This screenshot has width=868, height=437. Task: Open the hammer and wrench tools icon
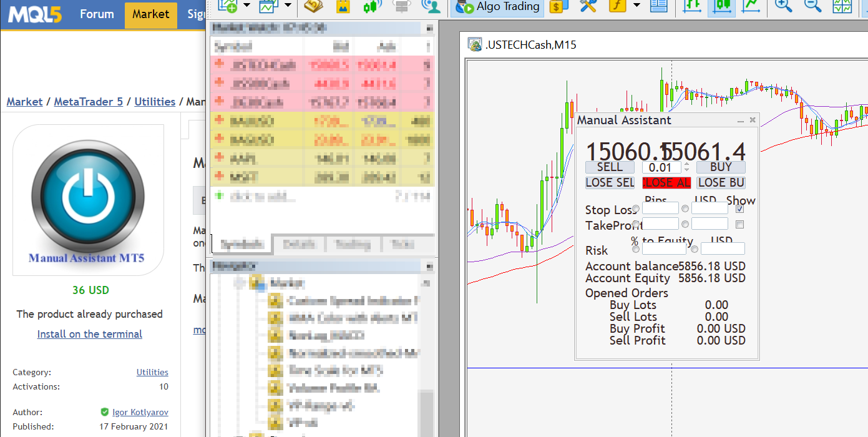point(588,6)
